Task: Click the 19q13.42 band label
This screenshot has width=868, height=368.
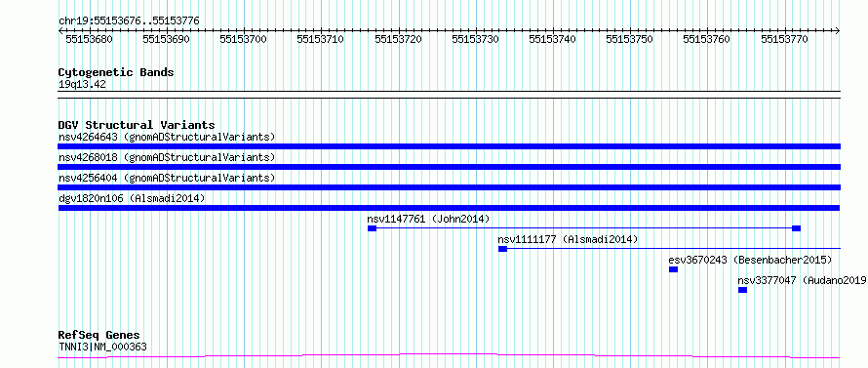Action: pos(82,84)
